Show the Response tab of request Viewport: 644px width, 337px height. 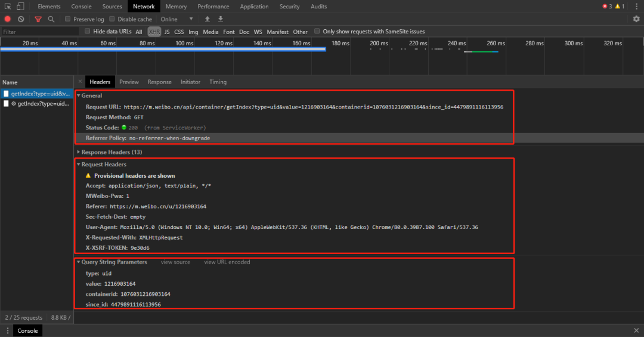pos(159,82)
